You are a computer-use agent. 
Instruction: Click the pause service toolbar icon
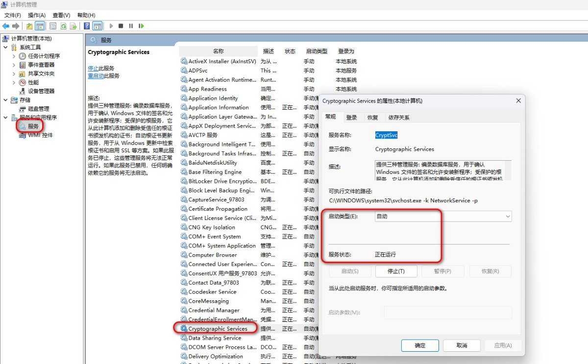pos(131,26)
